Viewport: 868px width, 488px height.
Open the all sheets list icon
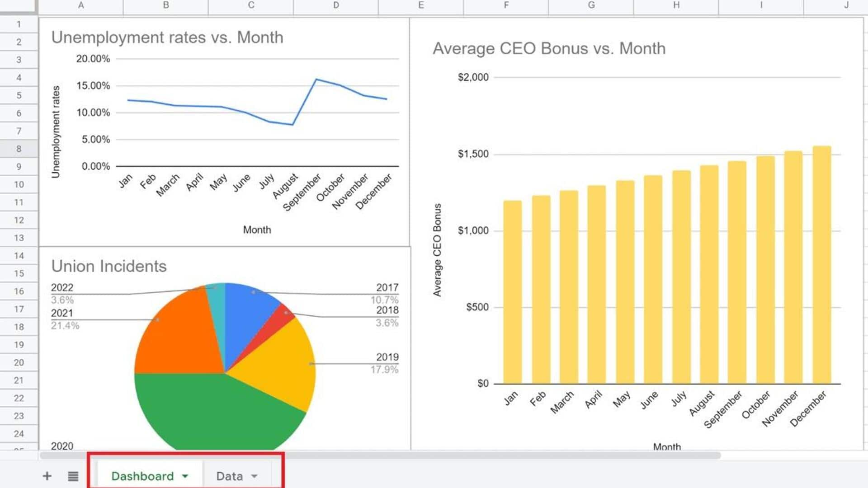tap(73, 476)
